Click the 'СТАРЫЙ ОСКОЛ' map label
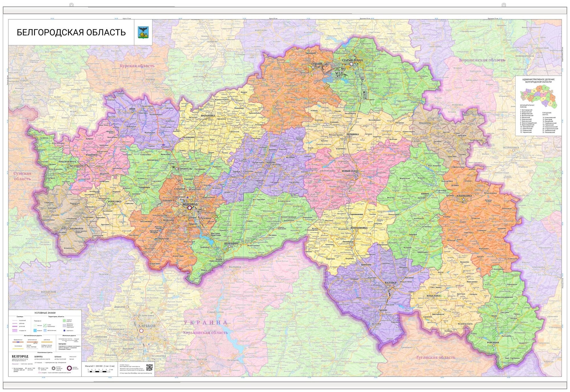 (352, 60)
